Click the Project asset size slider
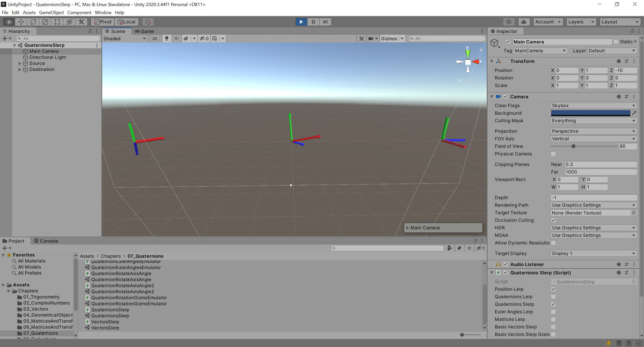Screen dimensions: 644x347 pyautogui.click(x=471, y=335)
